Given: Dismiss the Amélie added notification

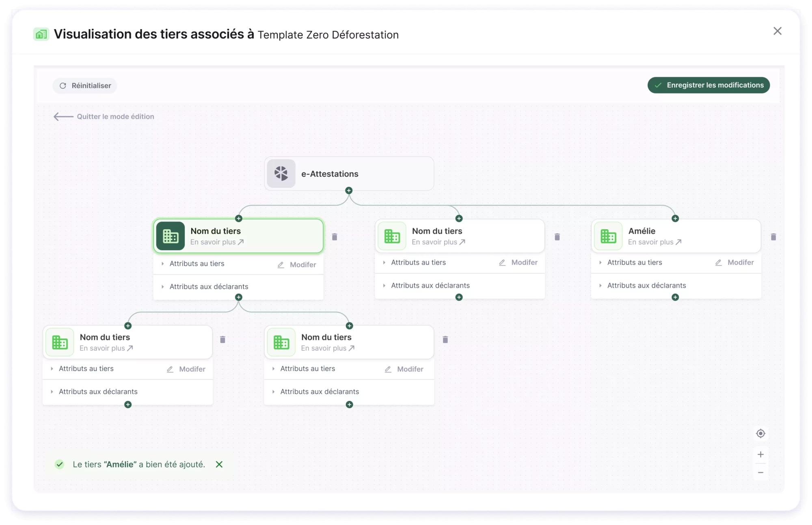Looking at the screenshot, I should [x=219, y=464].
